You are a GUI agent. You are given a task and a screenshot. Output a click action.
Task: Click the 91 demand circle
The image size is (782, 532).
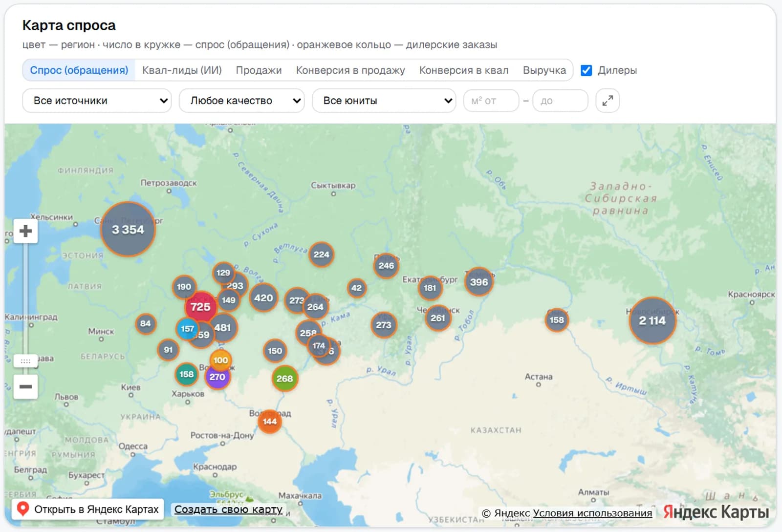[x=168, y=350]
